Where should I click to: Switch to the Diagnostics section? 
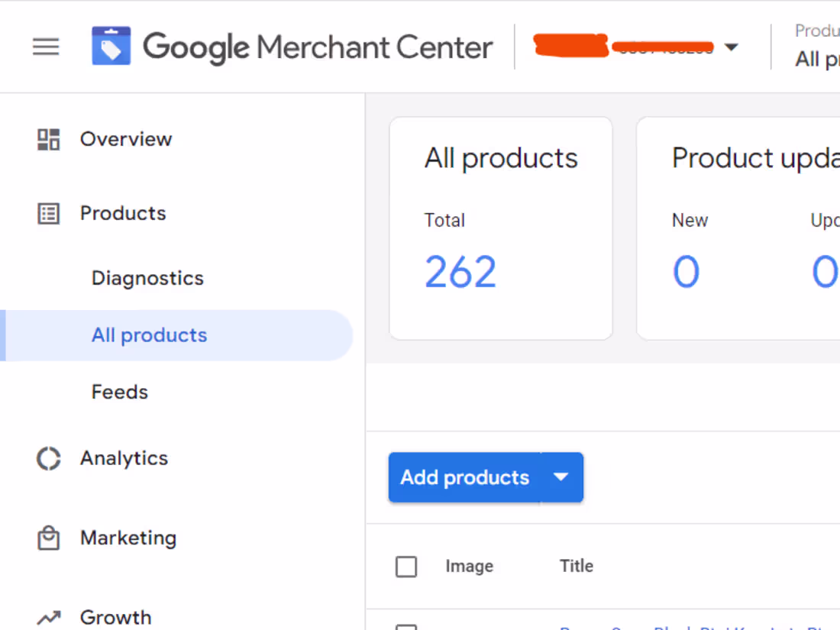pyautogui.click(x=147, y=278)
